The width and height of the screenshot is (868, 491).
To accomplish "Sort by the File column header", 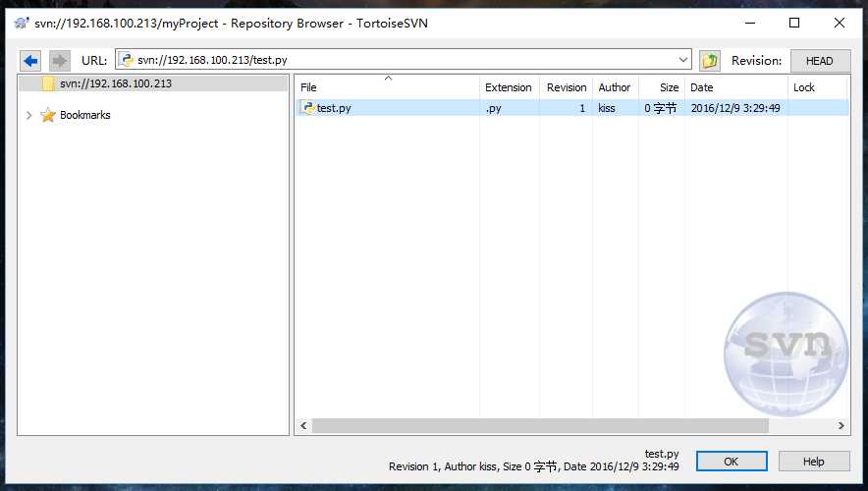I will click(x=387, y=87).
